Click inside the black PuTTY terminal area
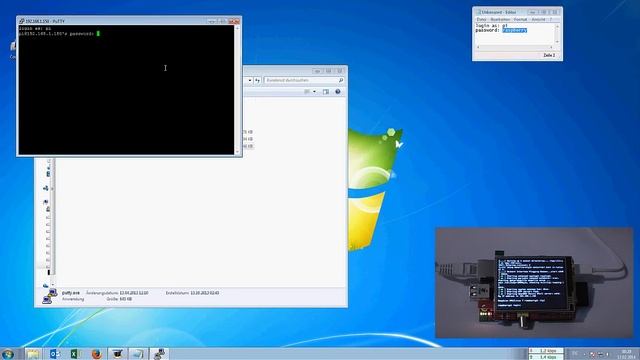The width and height of the screenshot is (640, 360). (x=126, y=90)
